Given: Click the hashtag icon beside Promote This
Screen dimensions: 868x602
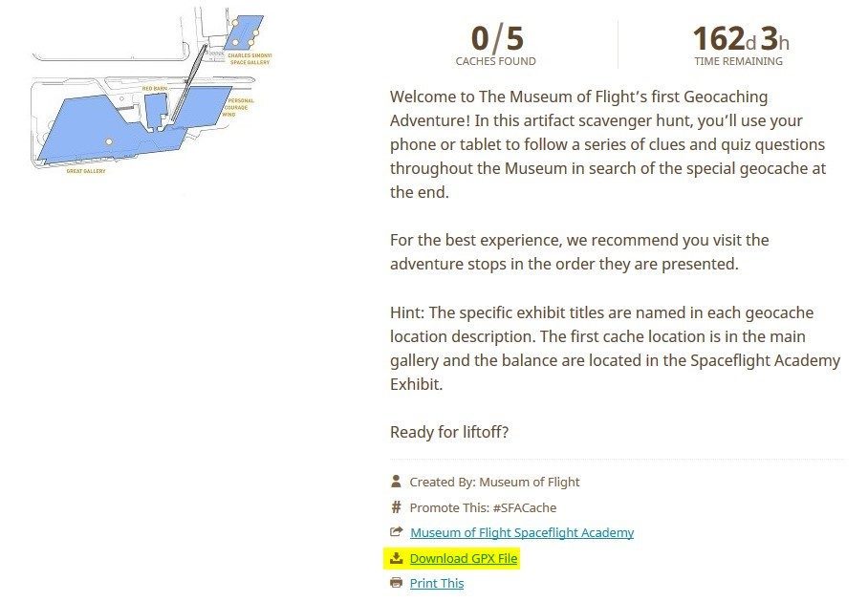Looking at the screenshot, I should tap(396, 506).
